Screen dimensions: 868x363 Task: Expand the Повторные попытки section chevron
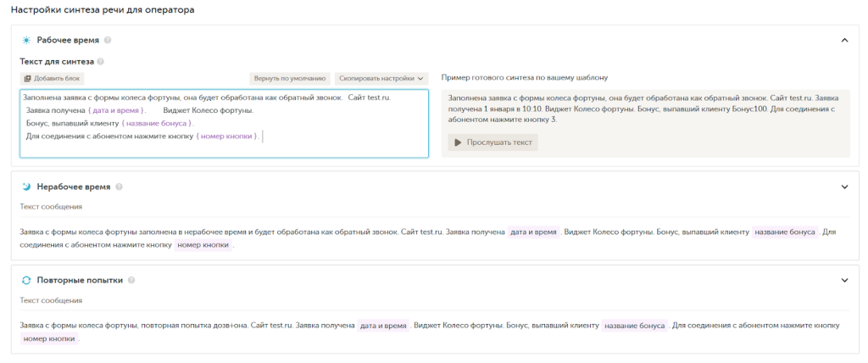coord(843,280)
